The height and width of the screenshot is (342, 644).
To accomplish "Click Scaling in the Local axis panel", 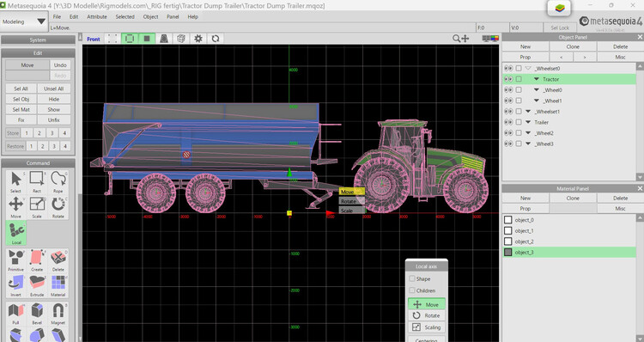I will (427, 327).
